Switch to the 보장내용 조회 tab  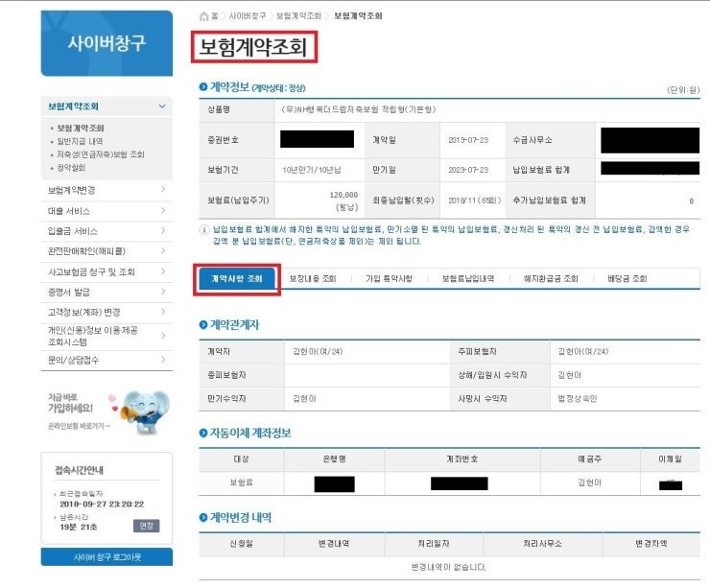click(313, 279)
